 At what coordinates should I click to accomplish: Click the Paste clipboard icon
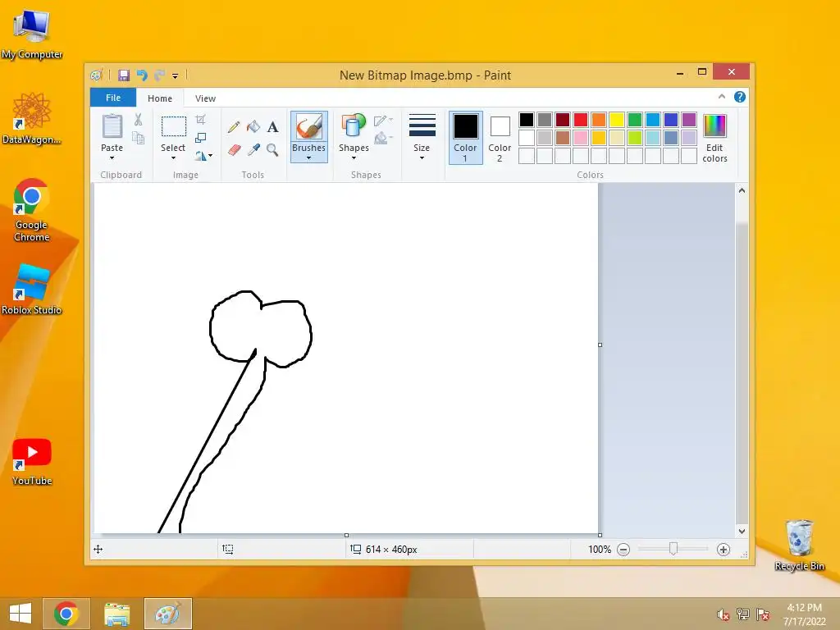pos(112,126)
